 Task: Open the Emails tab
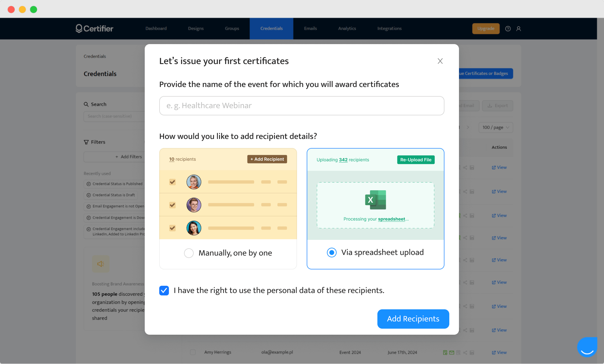pos(310,28)
